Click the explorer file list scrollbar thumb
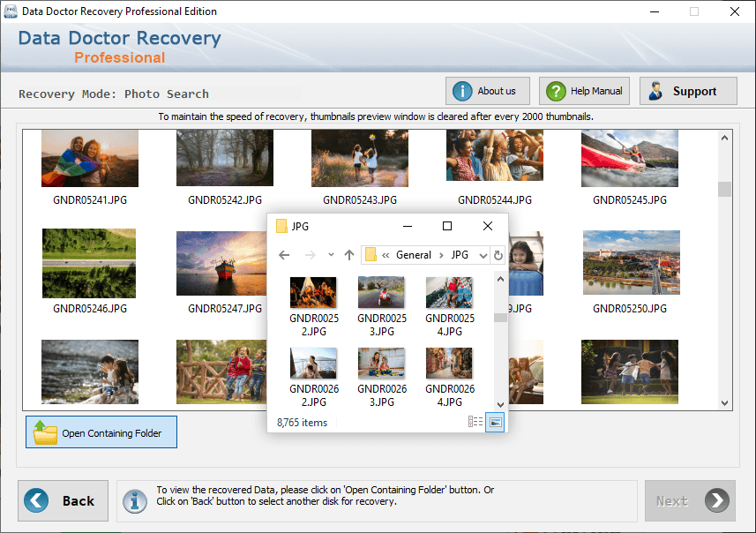Screen dimensions: 756x533 coord(500,318)
